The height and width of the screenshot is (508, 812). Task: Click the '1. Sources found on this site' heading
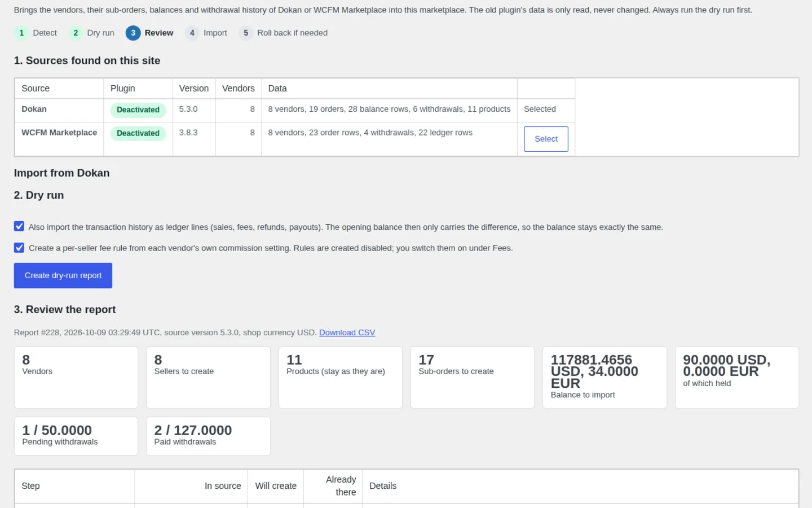pos(87,60)
